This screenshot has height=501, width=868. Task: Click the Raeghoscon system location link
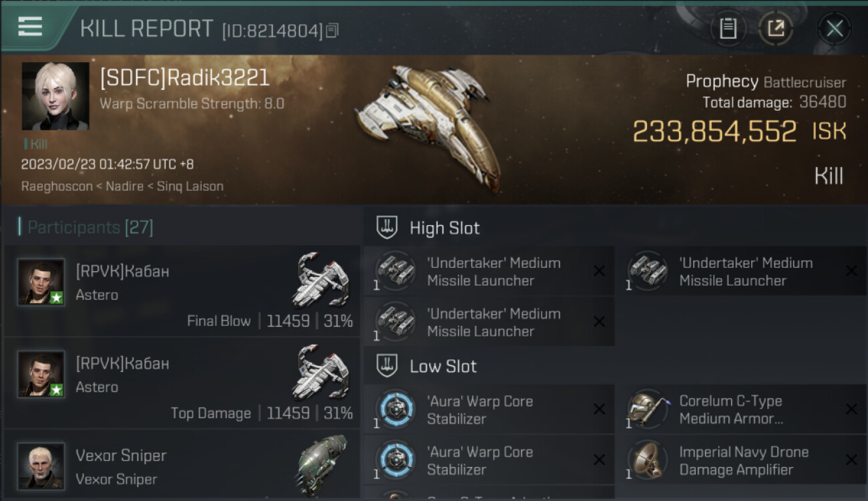pyautogui.click(x=57, y=186)
